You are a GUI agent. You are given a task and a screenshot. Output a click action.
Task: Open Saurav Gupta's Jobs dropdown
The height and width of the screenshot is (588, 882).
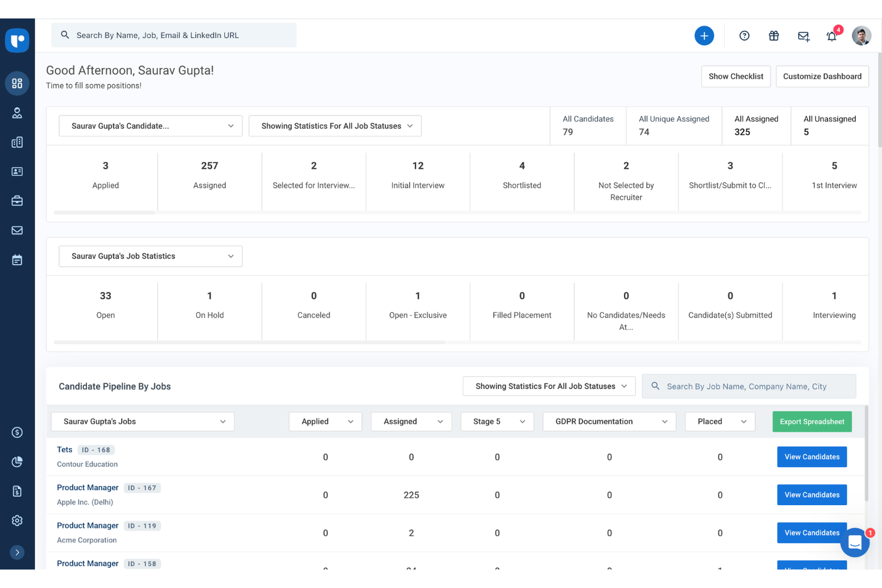point(142,421)
